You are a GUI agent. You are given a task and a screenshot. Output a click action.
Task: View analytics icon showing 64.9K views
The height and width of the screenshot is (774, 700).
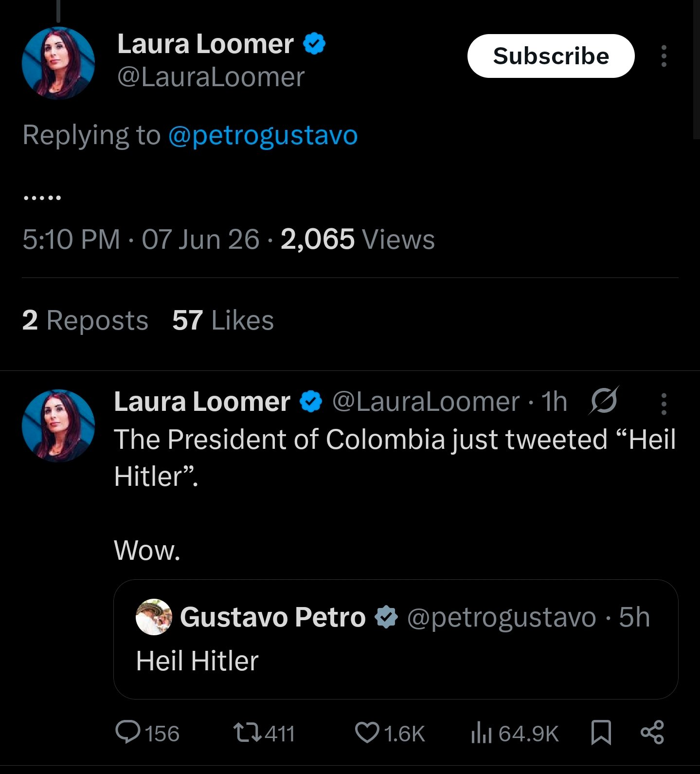point(515,733)
